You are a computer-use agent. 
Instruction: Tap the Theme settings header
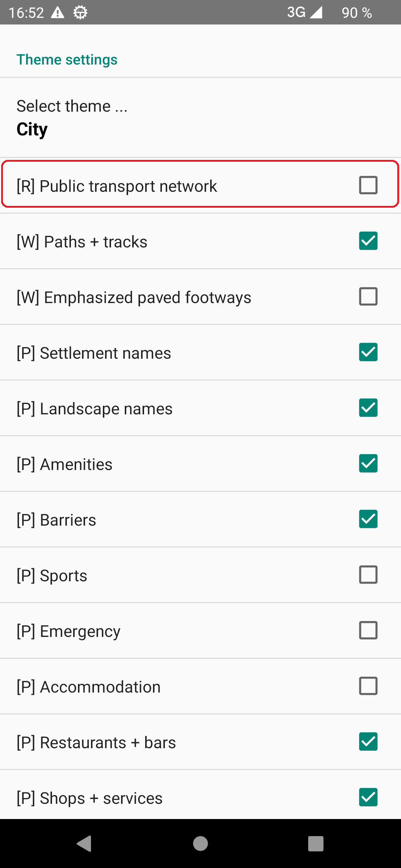click(67, 59)
